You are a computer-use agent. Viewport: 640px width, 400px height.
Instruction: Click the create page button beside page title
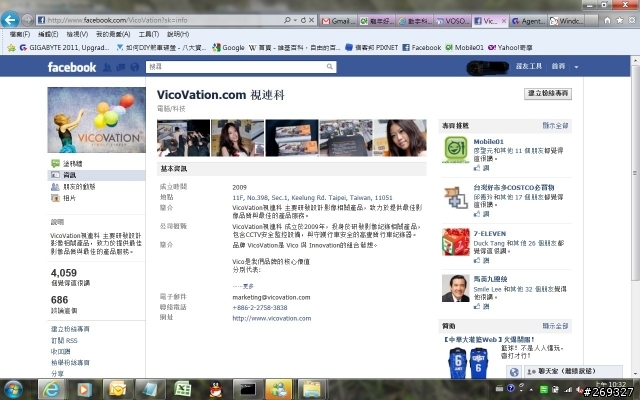tap(548, 93)
